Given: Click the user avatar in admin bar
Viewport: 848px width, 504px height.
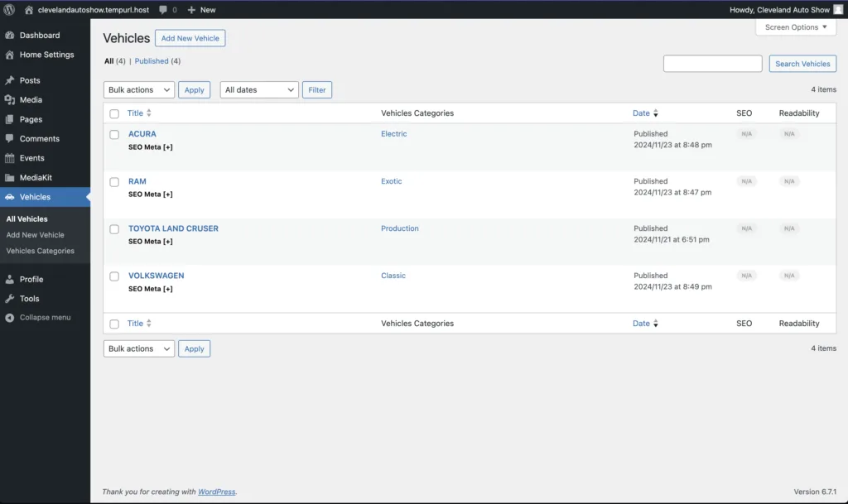Looking at the screenshot, I should click(838, 10).
